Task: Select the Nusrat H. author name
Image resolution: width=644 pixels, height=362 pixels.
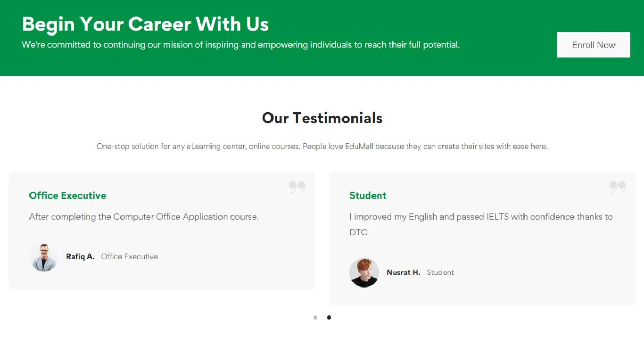Action: click(x=403, y=272)
